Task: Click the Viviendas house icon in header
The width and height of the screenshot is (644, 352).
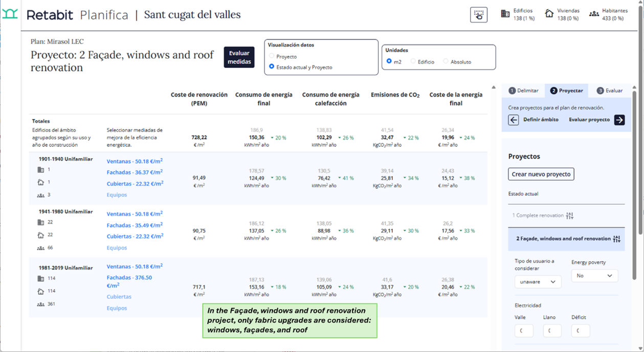Action: pos(549,14)
